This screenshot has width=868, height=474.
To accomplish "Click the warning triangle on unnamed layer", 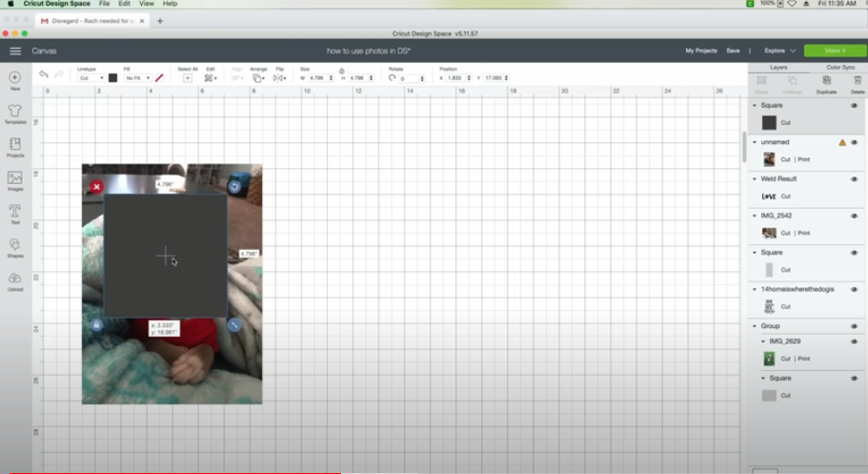I will coord(842,142).
